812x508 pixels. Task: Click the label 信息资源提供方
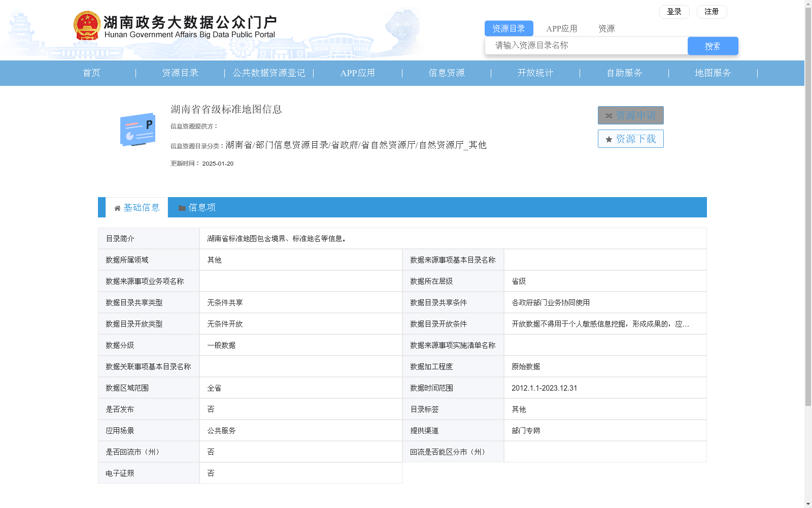point(194,126)
